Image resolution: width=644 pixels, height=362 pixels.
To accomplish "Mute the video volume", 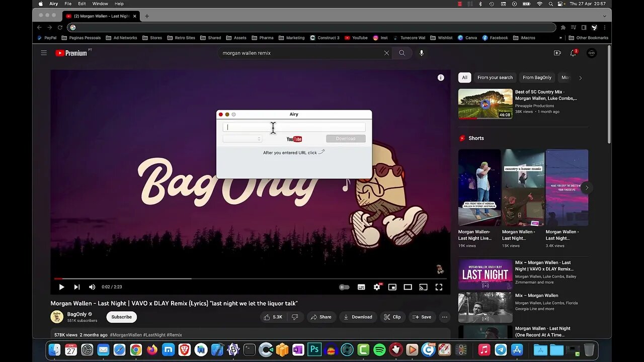I will click(92, 287).
